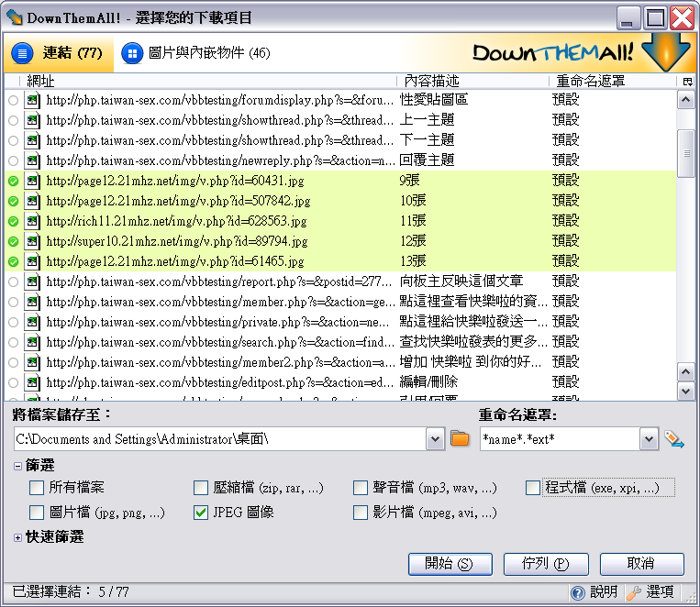Click the 取消 button
This screenshot has height=607, width=700.
641,564
